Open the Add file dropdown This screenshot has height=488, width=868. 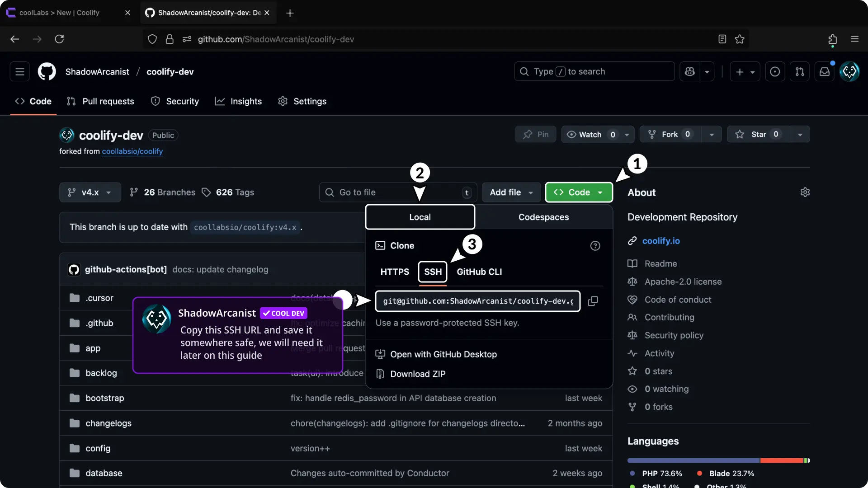click(x=511, y=192)
